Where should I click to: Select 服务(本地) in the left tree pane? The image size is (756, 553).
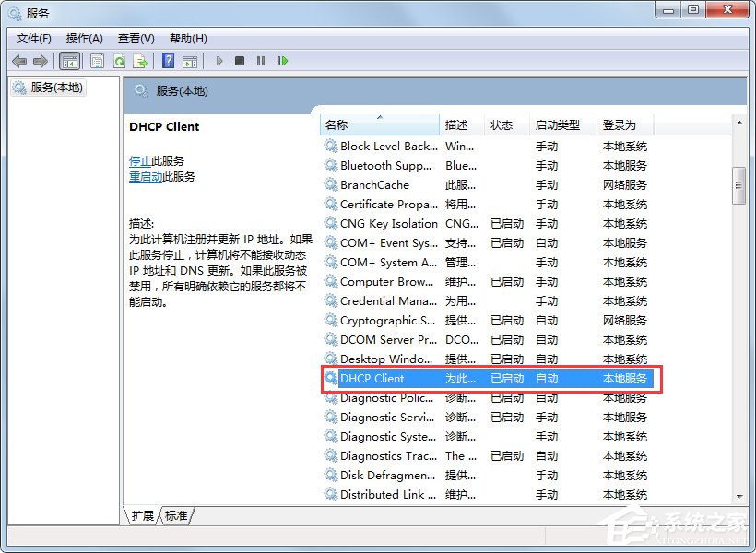(x=57, y=88)
